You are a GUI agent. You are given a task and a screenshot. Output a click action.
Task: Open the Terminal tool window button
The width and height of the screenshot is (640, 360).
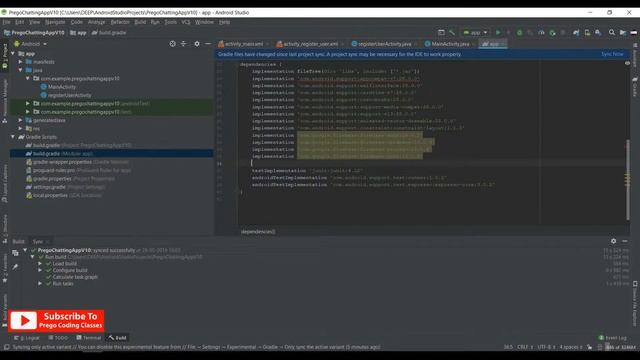[89, 338]
